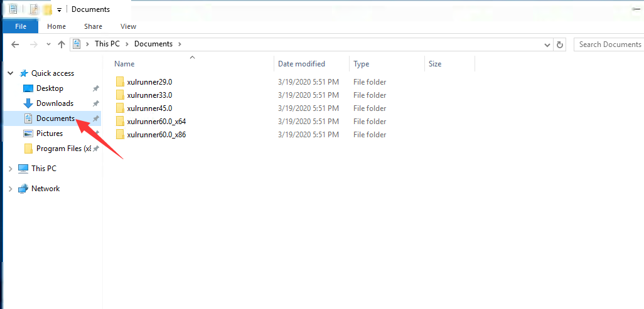
Task: Expand the This PC tree node
Action: 11,169
